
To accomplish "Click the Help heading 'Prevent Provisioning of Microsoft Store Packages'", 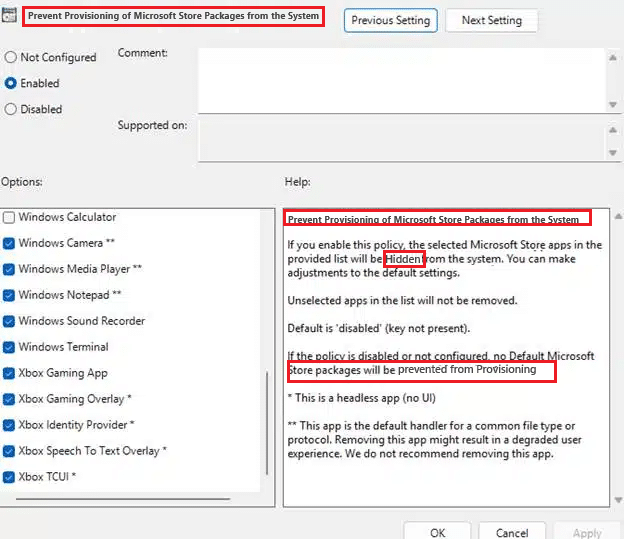I will point(433,219).
